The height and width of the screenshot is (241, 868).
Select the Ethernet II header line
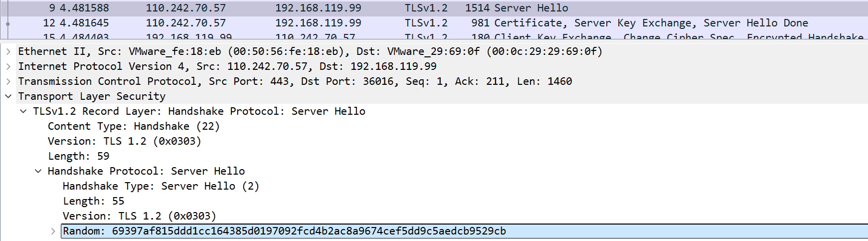(309, 51)
